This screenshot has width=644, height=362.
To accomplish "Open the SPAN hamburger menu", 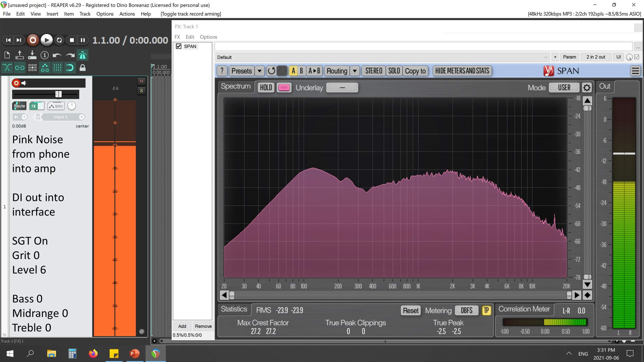I will tap(635, 71).
